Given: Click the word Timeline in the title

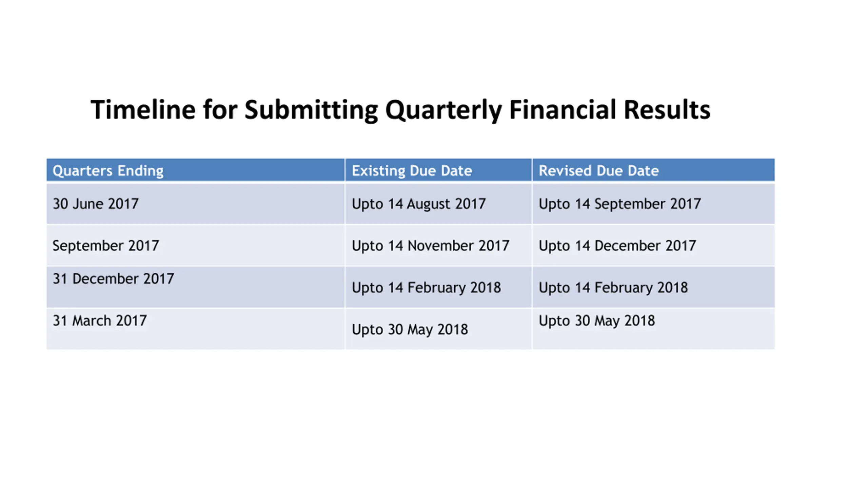Looking at the screenshot, I should [x=143, y=110].
